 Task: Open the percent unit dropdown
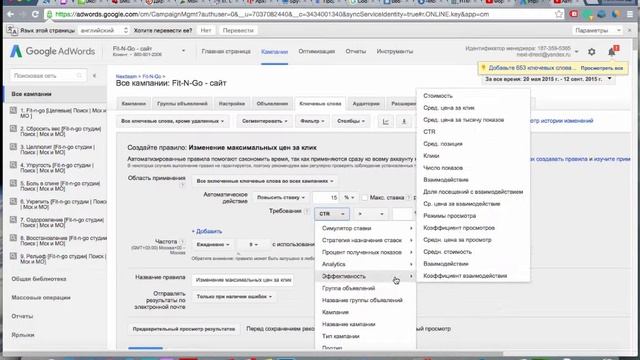coord(349,198)
